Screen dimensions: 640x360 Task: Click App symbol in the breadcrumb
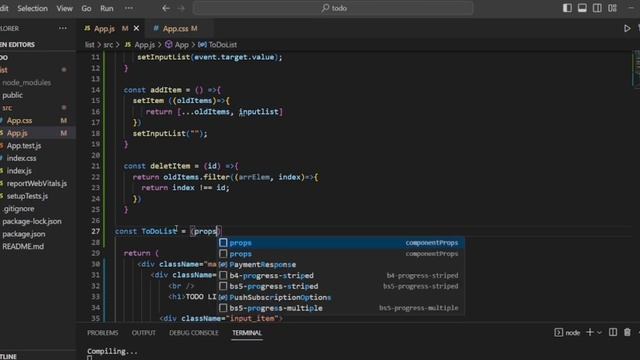(177, 44)
